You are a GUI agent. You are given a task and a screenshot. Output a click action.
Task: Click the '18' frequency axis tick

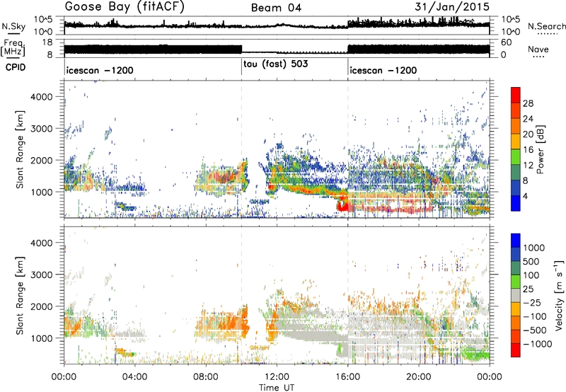(48, 42)
